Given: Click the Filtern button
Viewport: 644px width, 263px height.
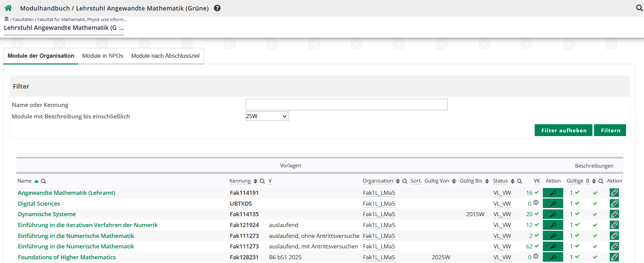Looking at the screenshot, I should [x=610, y=130].
